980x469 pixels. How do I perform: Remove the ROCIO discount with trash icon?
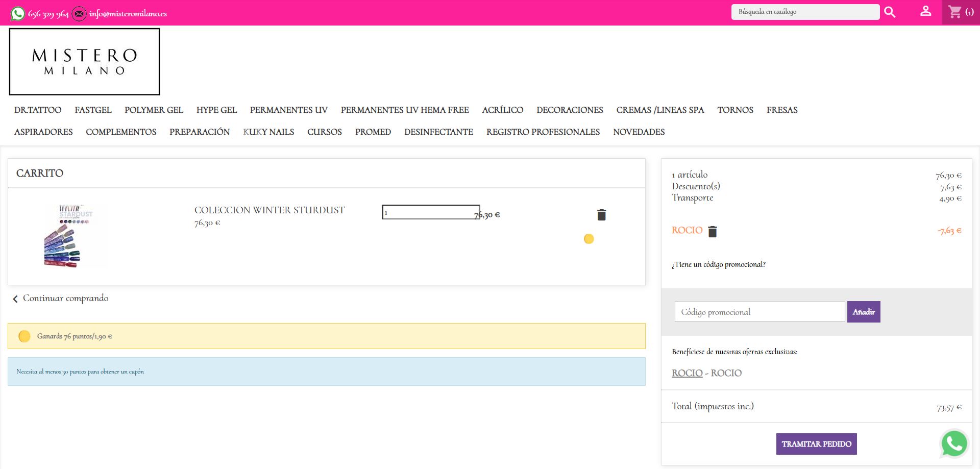(x=713, y=232)
